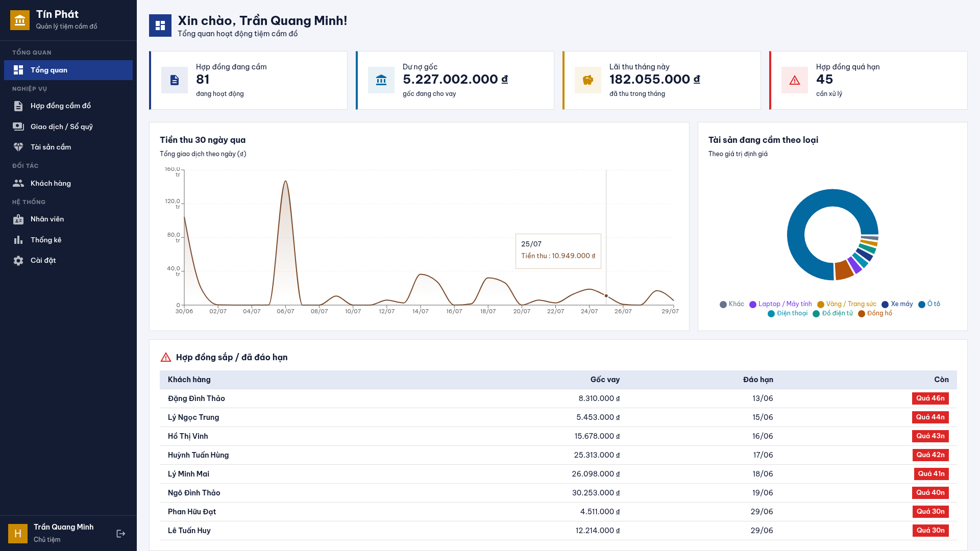Screen dimensions: 980x551
Task: Click the Khách hàng people icon
Action: click(x=18, y=183)
